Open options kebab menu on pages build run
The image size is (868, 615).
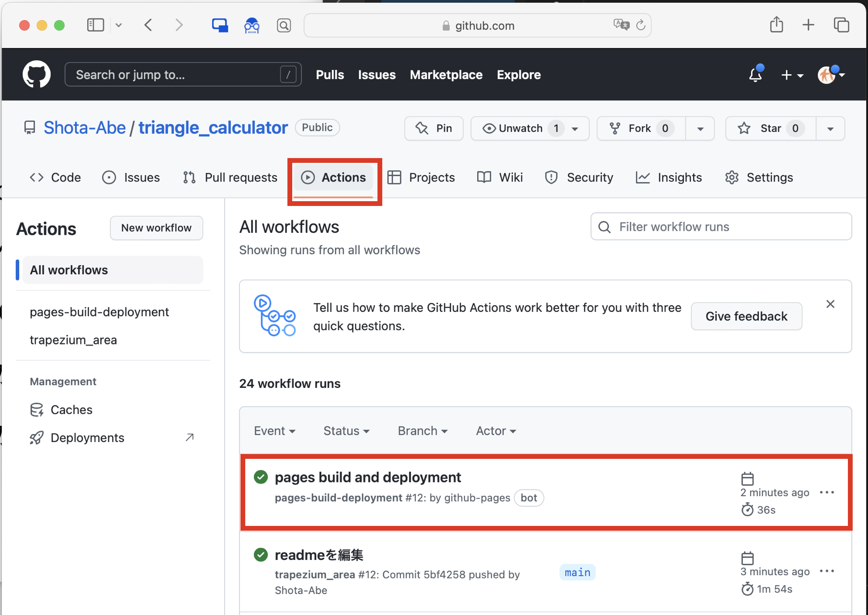(827, 492)
